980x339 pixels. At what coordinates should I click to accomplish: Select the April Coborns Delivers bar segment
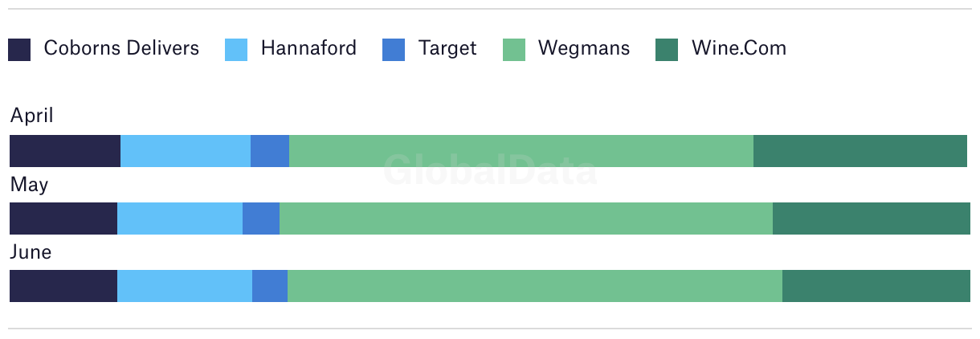pyautogui.click(x=65, y=151)
